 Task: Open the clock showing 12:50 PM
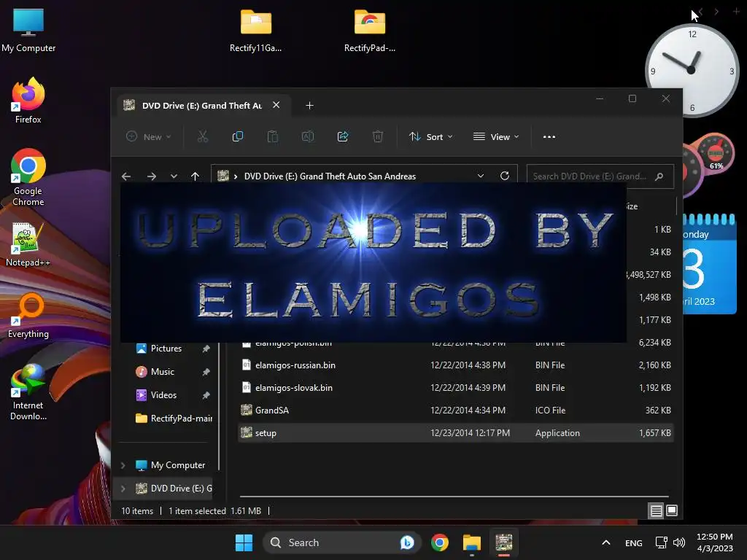tap(715, 542)
